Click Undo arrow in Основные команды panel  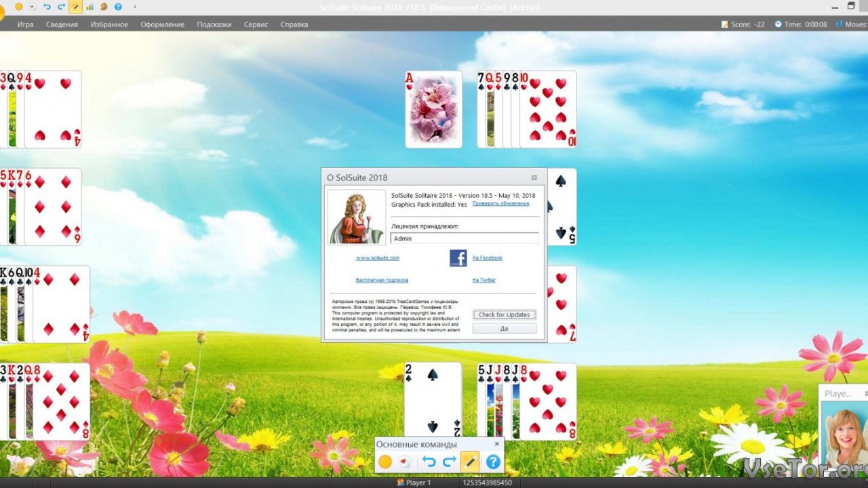429,462
